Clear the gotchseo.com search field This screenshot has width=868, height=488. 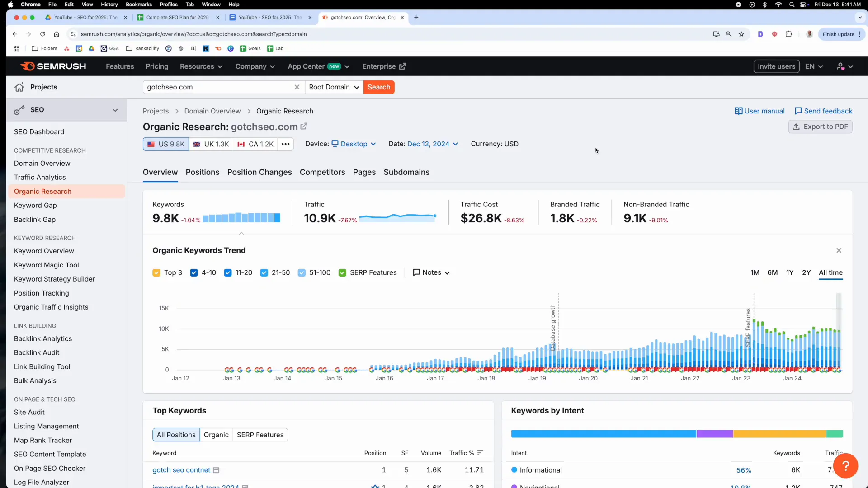297,87
